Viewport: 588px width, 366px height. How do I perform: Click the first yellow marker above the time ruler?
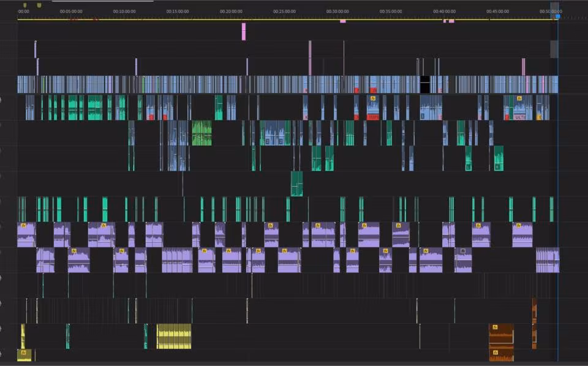[x=25, y=5]
